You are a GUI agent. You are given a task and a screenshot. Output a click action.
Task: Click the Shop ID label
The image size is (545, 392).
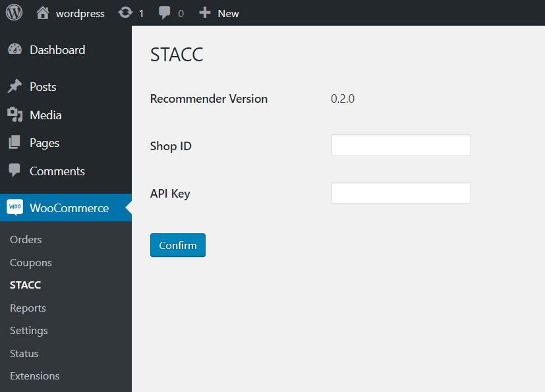point(171,146)
